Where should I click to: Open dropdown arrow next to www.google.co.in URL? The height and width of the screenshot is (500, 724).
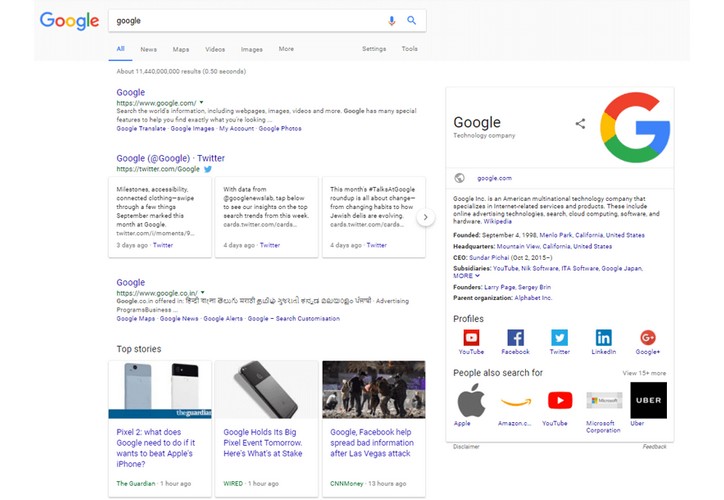(x=203, y=293)
